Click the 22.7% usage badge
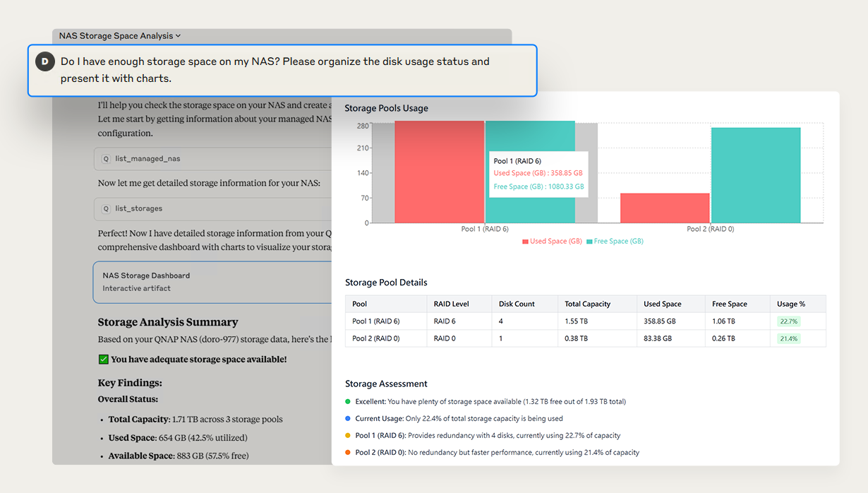The image size is (868, 493). pos(788,321)
